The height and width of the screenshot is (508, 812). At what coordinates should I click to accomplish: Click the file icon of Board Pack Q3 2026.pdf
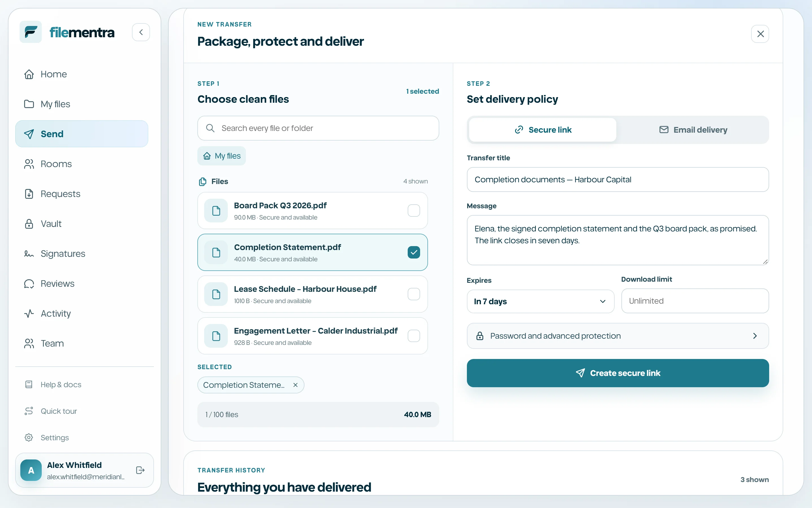point(216,211)
